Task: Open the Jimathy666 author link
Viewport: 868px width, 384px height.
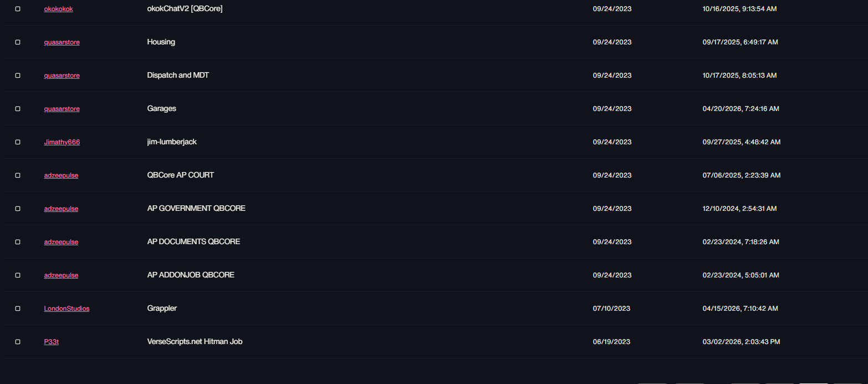Action: click(x=62, y=142)
